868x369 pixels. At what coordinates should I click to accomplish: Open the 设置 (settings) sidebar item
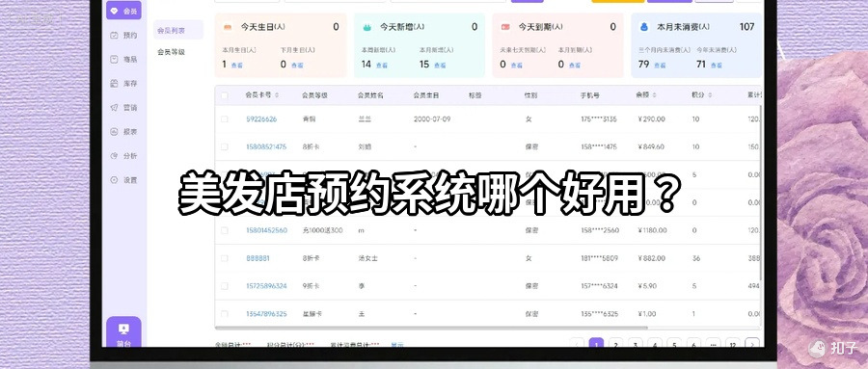tap(124, 180)
